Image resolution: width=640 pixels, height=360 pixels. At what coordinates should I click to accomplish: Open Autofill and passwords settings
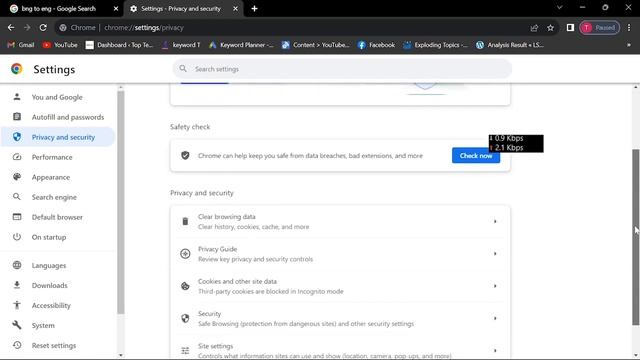[x=57, y=117]
